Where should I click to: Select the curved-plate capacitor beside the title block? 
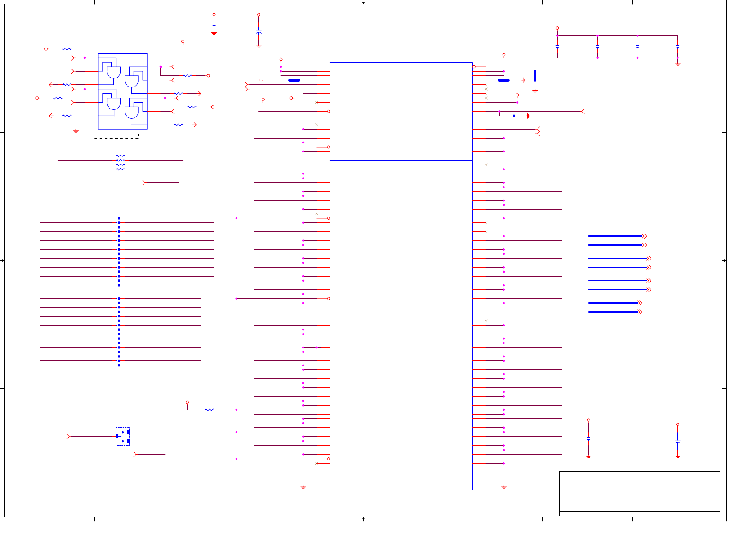pos(677,442)
